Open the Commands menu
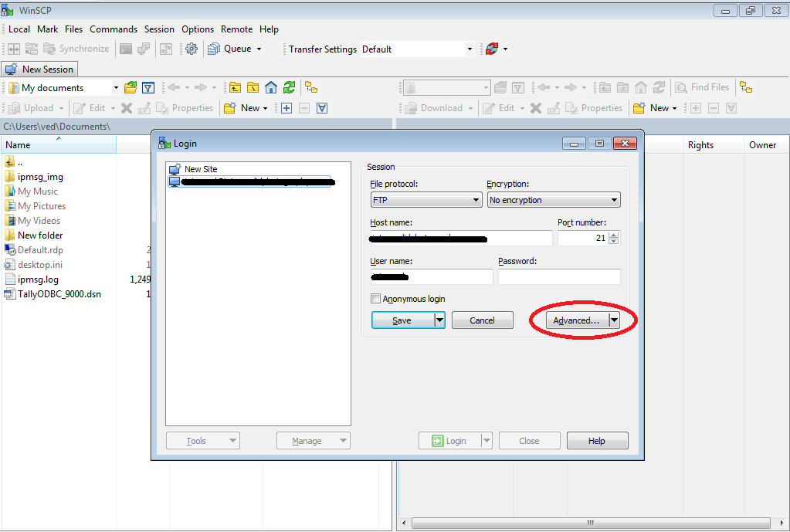Image resolution: width=790 pixels, height=532 pixels. 114,29
